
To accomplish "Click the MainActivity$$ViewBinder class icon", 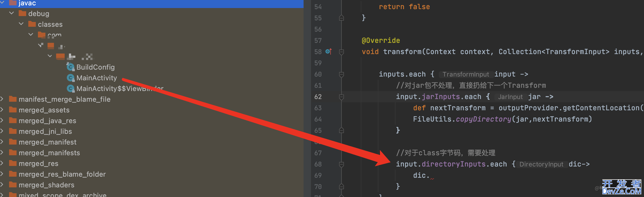I will [71, 88].
